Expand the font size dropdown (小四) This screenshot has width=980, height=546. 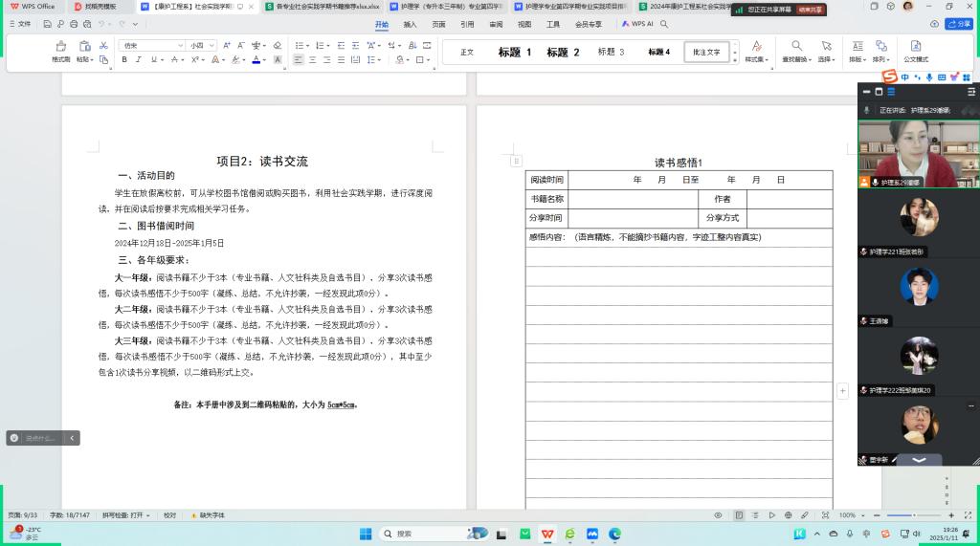202,45
